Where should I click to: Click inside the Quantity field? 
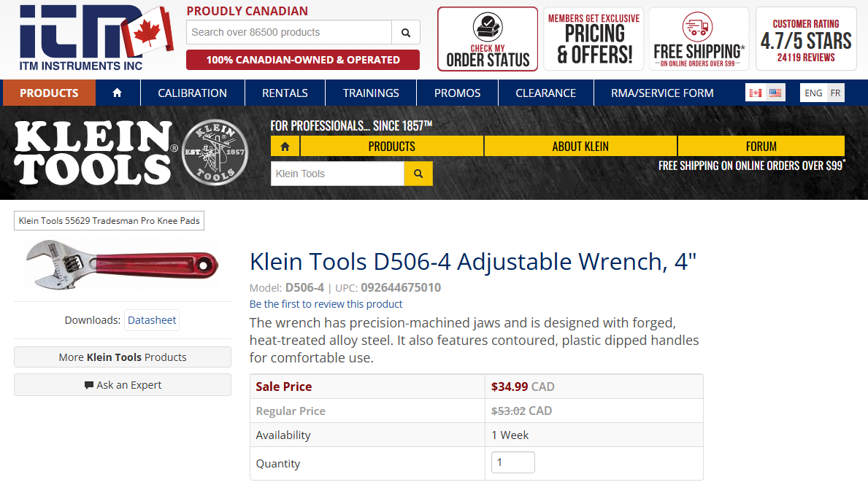[x=512, y=462]
